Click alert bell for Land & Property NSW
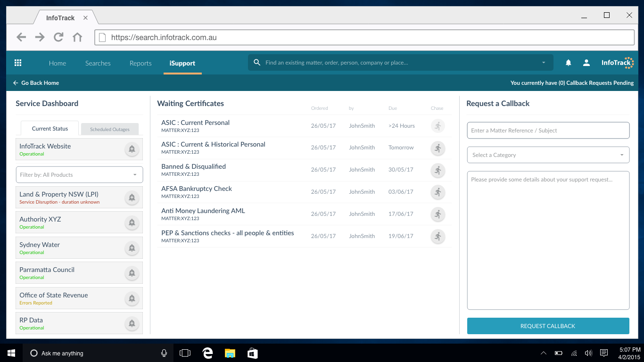Viewport: 644px width, 362px height. [x=132, y=197]
